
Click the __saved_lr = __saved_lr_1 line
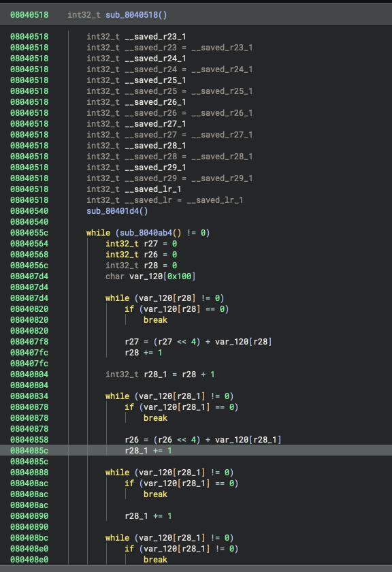point(165,200)
